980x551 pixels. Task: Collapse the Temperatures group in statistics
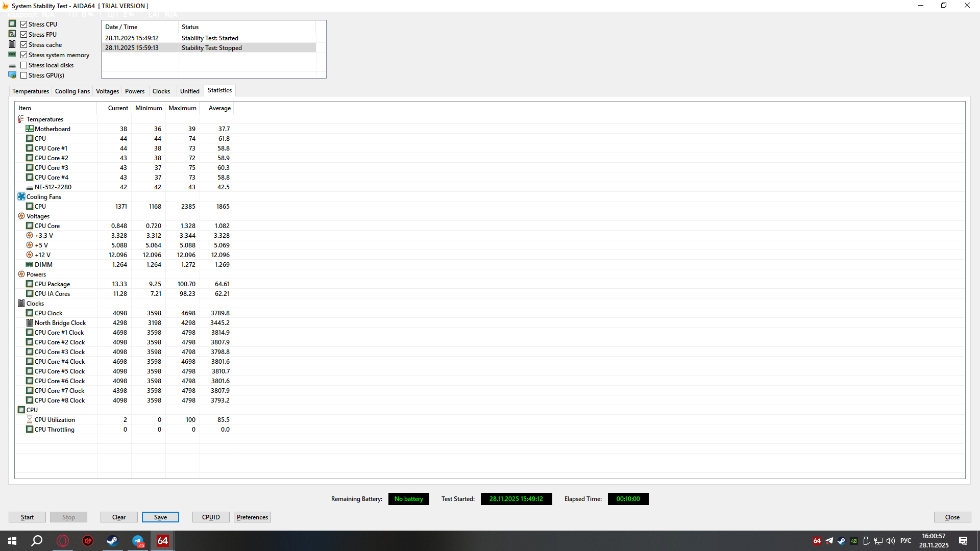click(x=19, y=119)
